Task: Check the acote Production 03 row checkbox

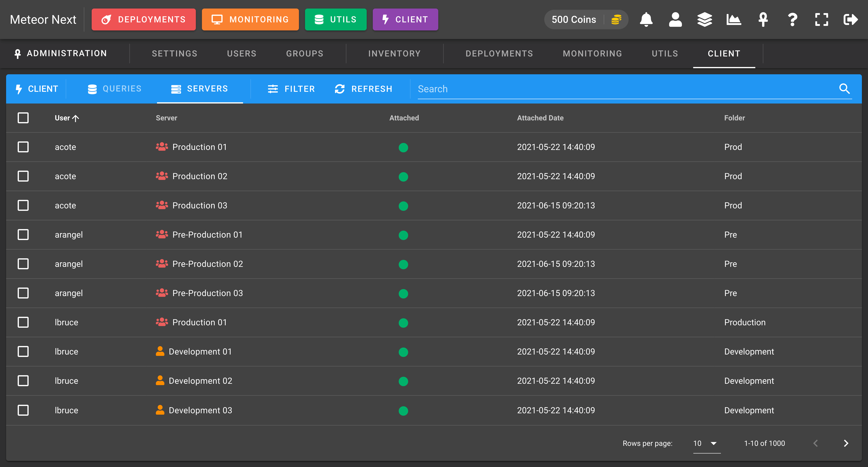Action: (x=23, y=205)
